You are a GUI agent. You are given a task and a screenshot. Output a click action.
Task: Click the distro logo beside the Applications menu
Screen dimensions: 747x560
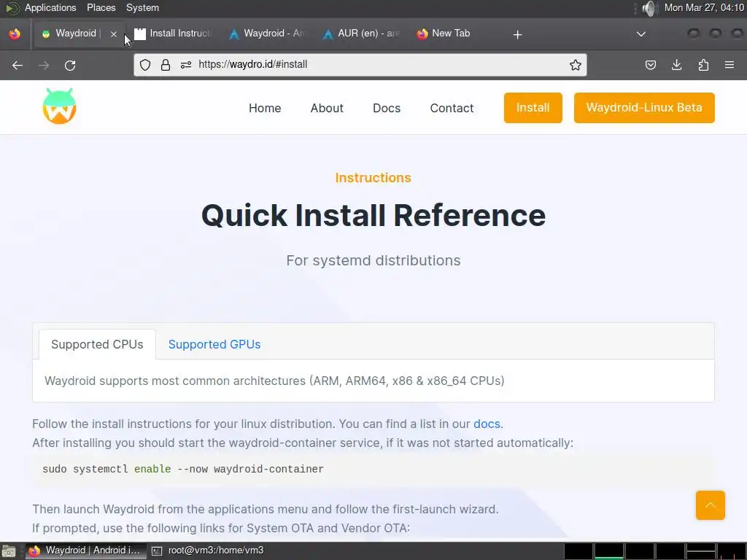tap(12, 7)
